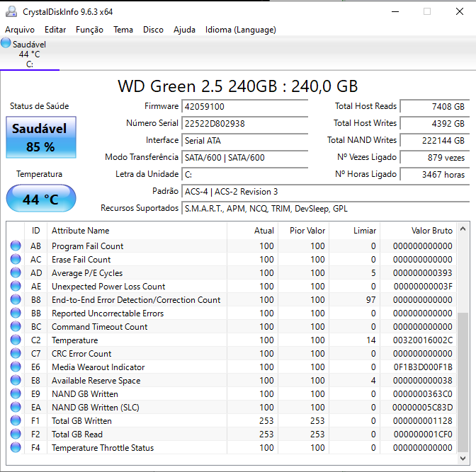Open the Ajuda menu
The width and height of the screenshot is (476, 472).
tap(184, 30)
